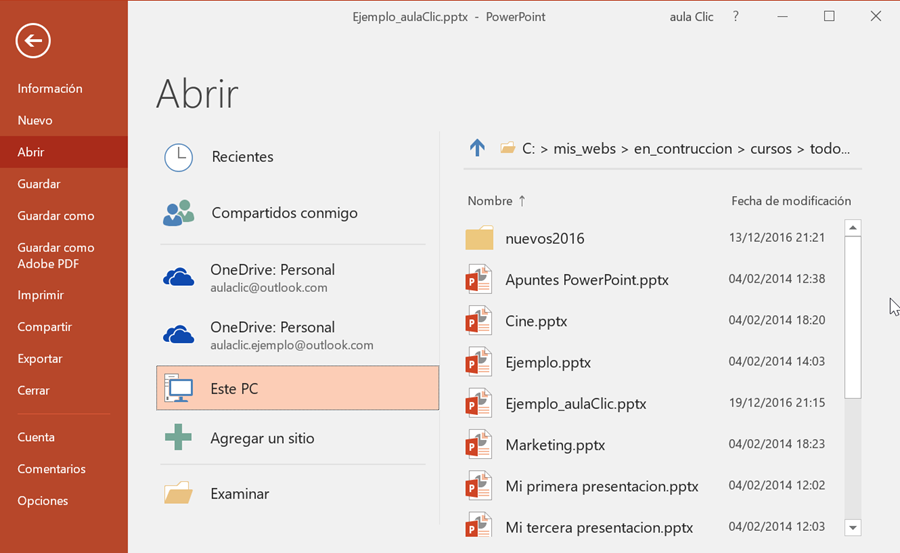Select Este PC location
900x553 pixels.
(x=297, y=388)
